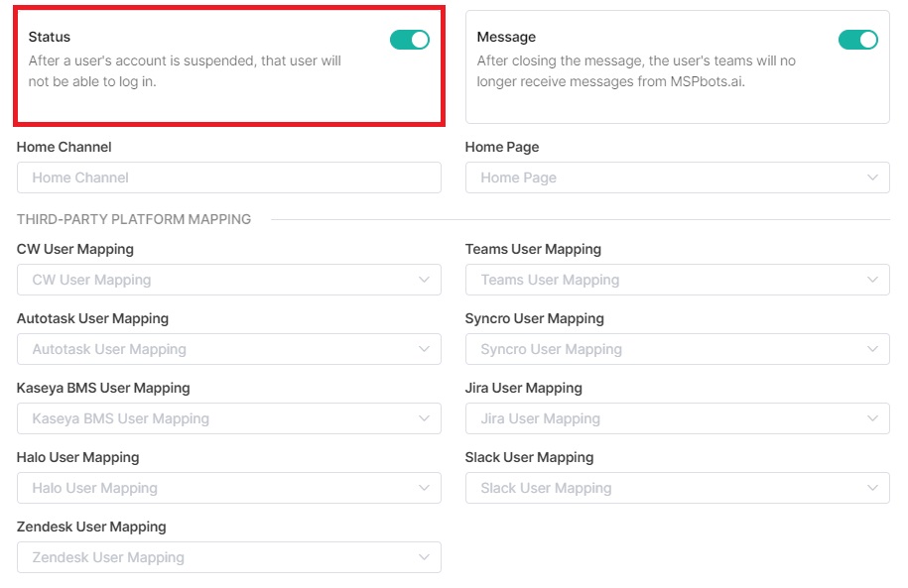
Task: Click the Message card title text
Action: (x=506, y=37)
